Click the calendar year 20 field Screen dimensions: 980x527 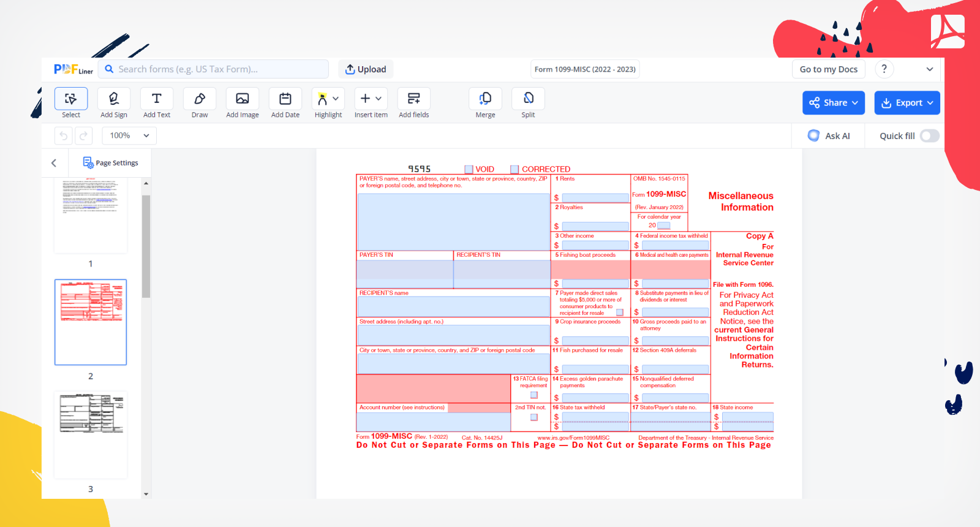[x=664, y=226]
